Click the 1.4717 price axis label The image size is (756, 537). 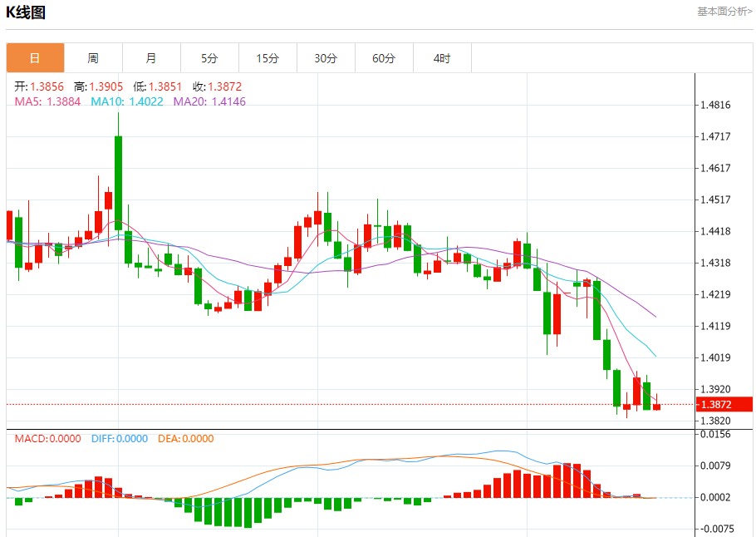click(715, 136)
